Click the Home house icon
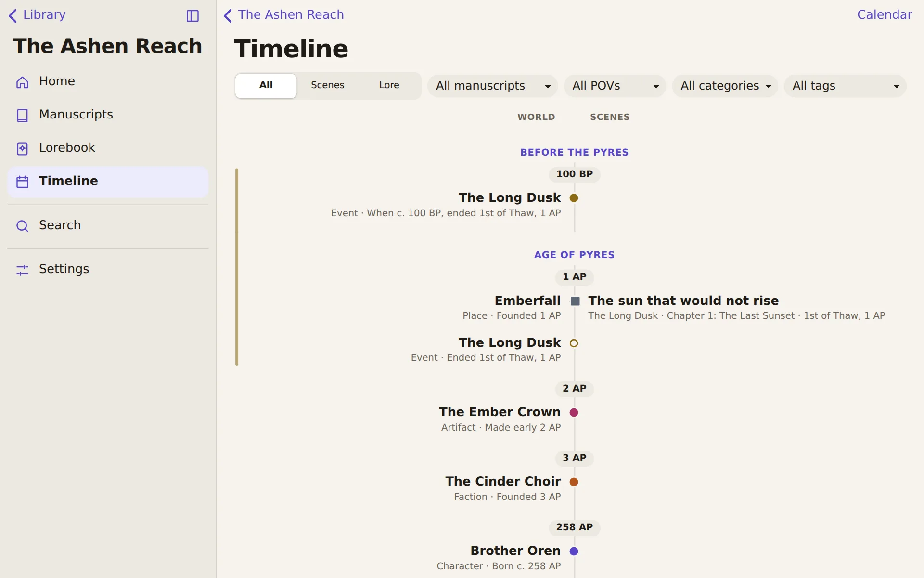The width and height of the screenshot is (924, 578). 23,82
